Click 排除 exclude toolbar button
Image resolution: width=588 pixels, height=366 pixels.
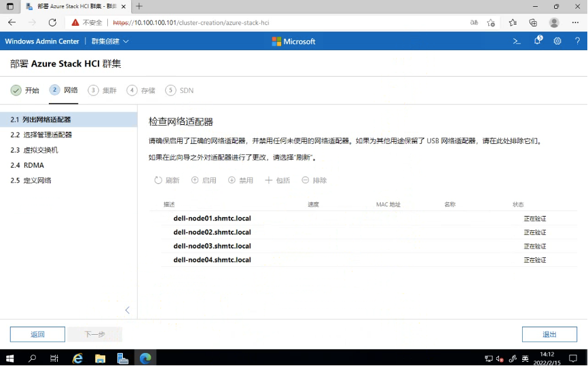pyautogui.click(x=314, y=181)
